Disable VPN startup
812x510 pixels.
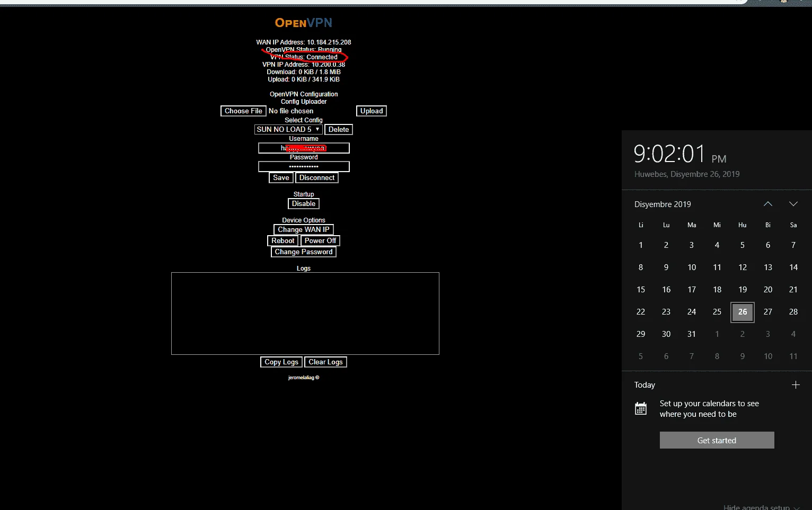pos(304,203)
